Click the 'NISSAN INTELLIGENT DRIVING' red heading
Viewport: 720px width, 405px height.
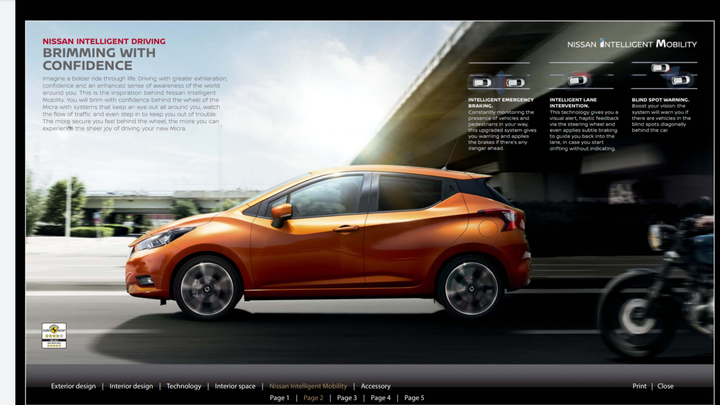tap(104, 41)
